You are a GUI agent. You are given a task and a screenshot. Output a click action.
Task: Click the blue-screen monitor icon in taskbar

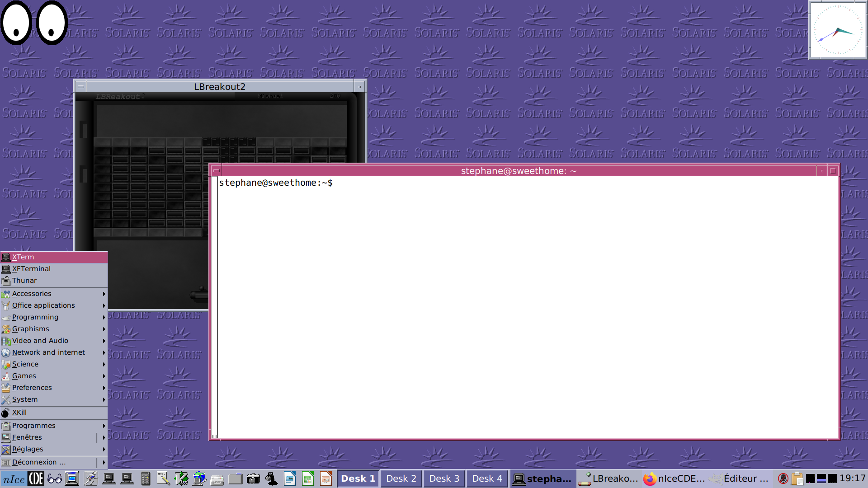pos(72,479)
